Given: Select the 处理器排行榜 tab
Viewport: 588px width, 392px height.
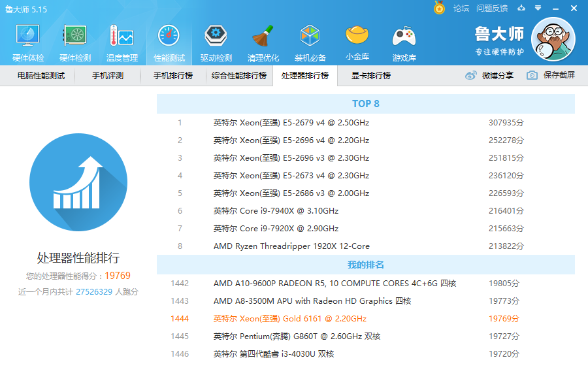Looking at the screenshot, I should (305, 75).
